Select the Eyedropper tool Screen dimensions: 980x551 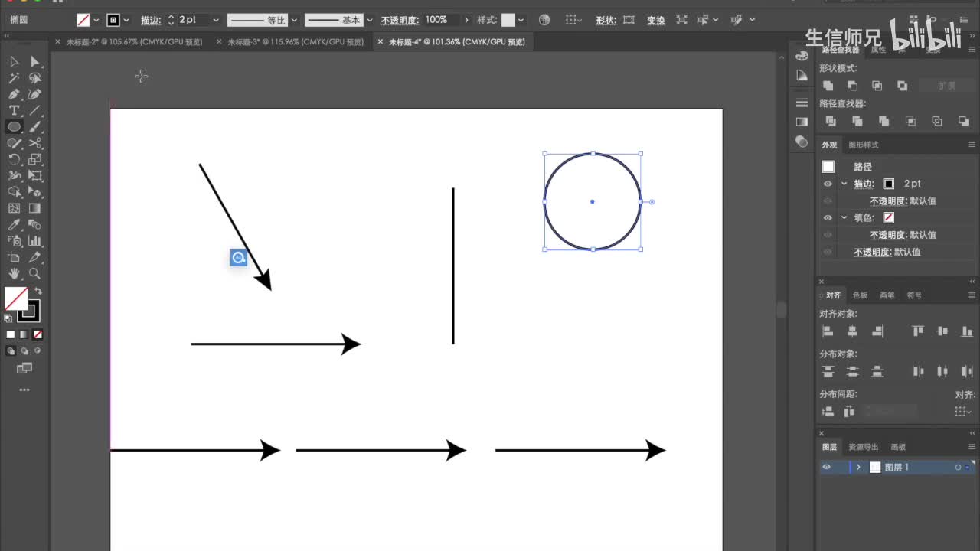pyautogui.click(x=14, y=224)
